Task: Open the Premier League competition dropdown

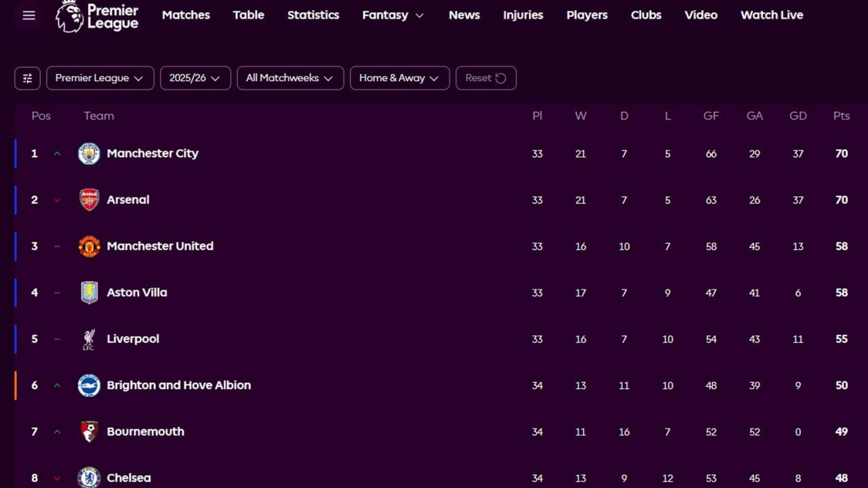Action: pos(100,78)
